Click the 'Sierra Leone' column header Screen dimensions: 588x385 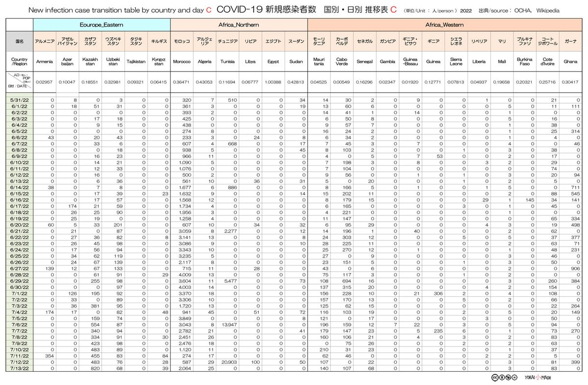click(456, 62)
